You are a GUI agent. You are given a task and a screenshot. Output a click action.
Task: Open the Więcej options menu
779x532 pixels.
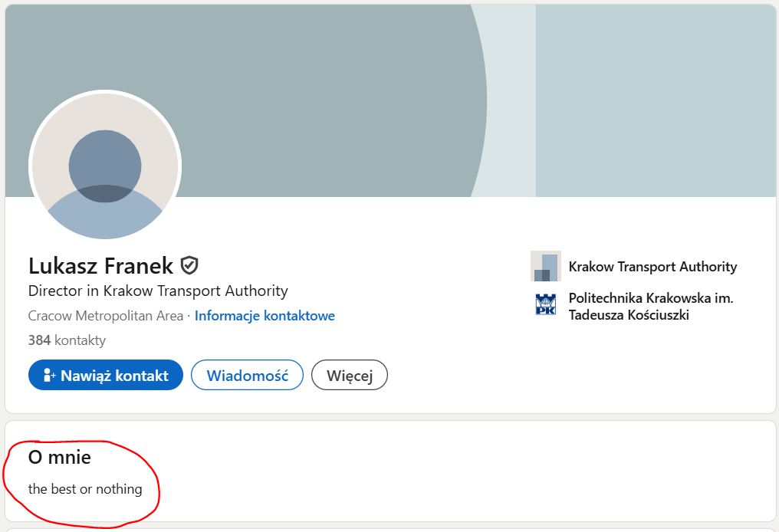coord(349,376)
